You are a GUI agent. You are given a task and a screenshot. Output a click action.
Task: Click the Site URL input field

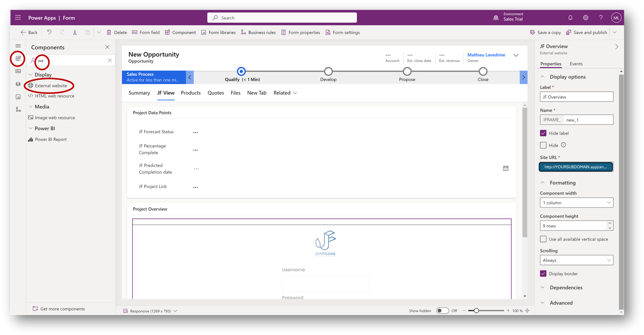click(x=576, y=167)
